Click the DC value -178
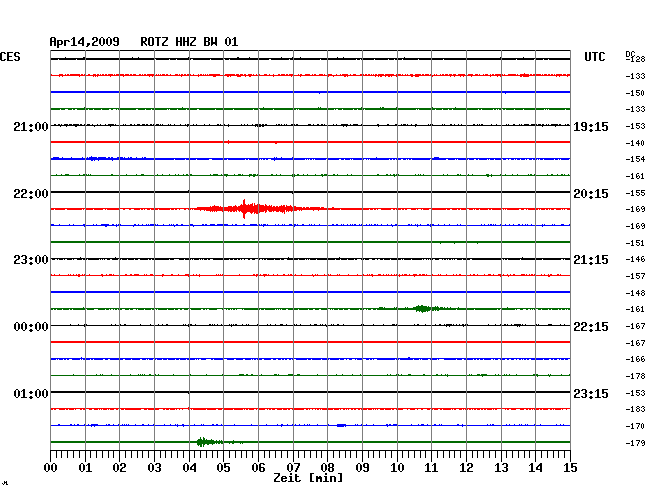 [635, 376]
